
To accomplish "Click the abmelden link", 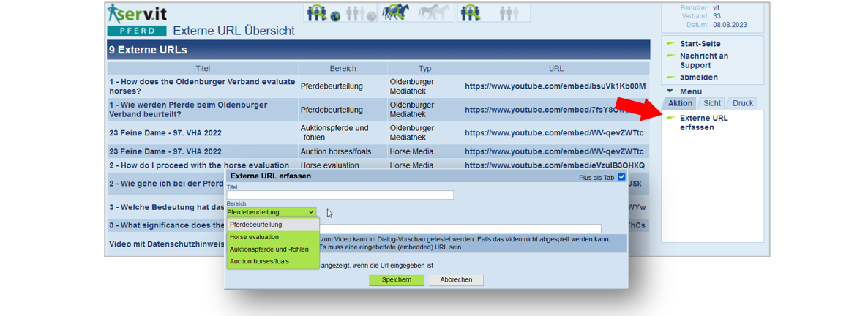I will point(699,78).
